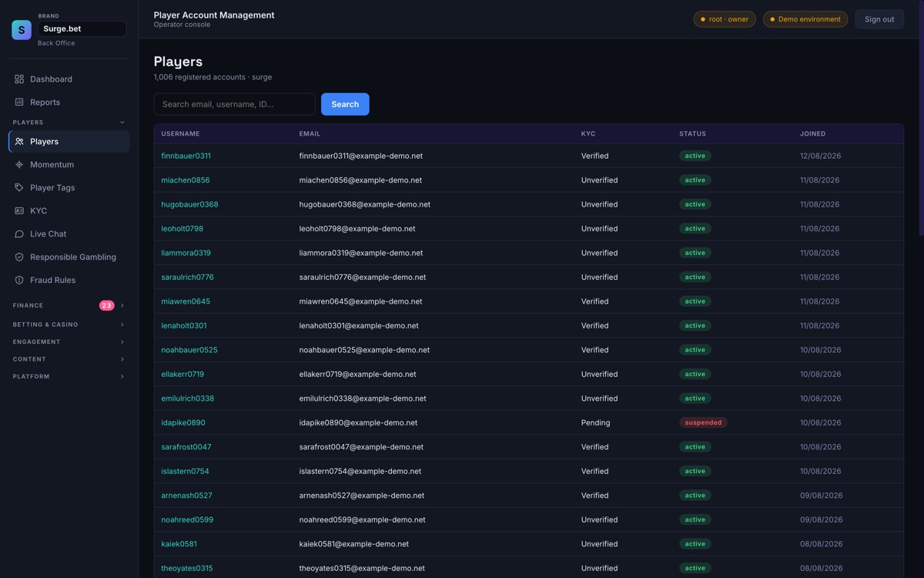Image resolution: width=924 pixels, height=578 pixels.
Task: Open Dashboard via its grid icon
Action: 19,79
